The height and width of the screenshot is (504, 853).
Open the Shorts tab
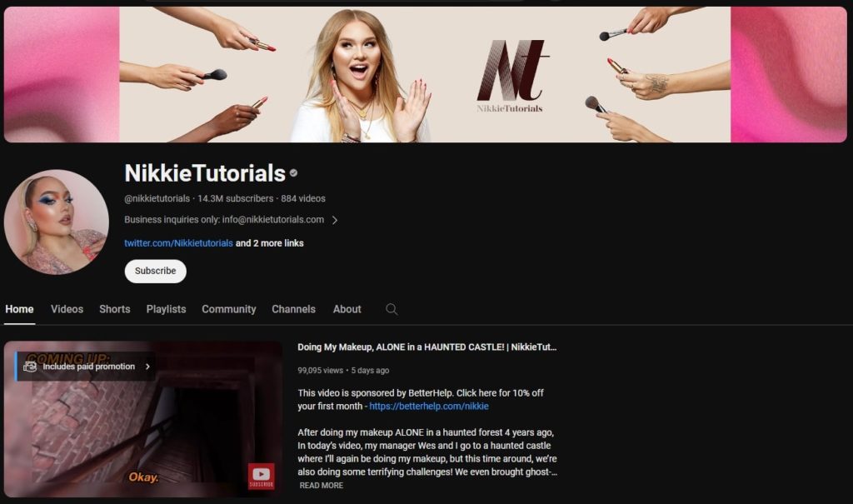(x=114, y=309)
